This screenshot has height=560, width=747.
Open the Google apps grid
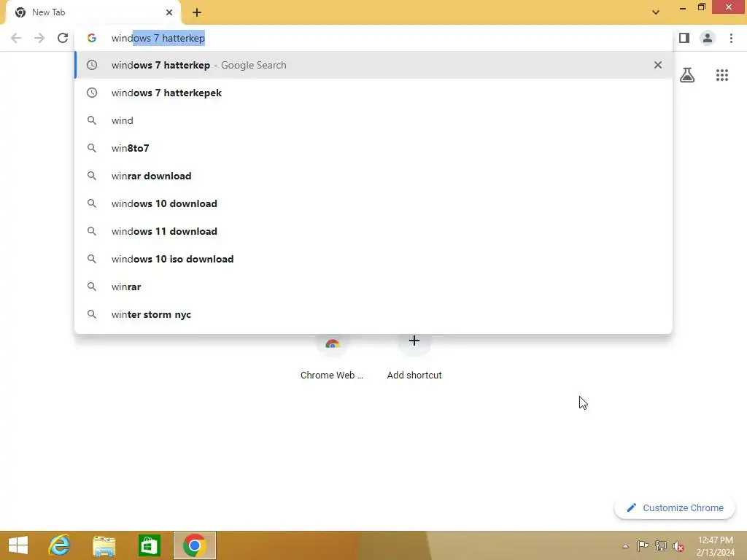point(721,75)
